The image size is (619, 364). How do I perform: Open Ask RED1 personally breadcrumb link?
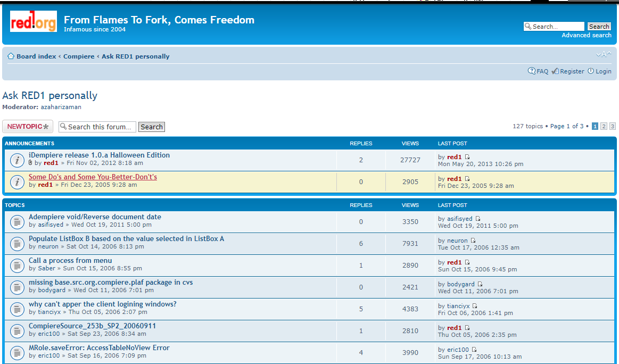(135, 56)
